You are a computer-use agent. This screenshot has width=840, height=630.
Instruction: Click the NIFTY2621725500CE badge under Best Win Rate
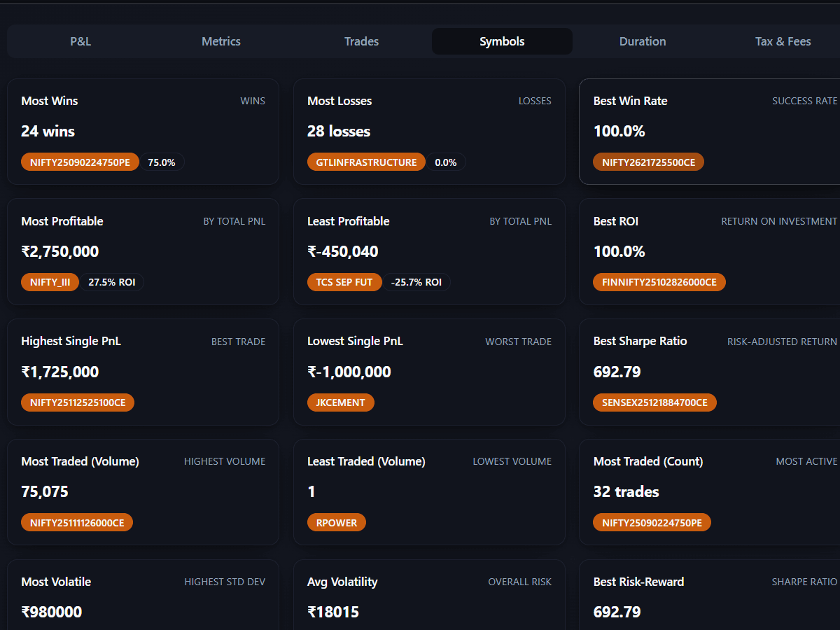tap(648, 162)
